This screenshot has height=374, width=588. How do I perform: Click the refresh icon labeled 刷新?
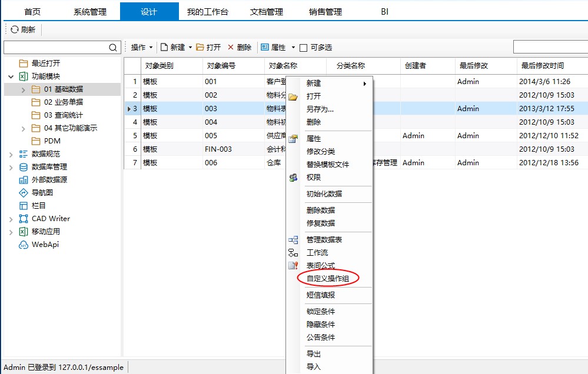(x=15, y=30)
